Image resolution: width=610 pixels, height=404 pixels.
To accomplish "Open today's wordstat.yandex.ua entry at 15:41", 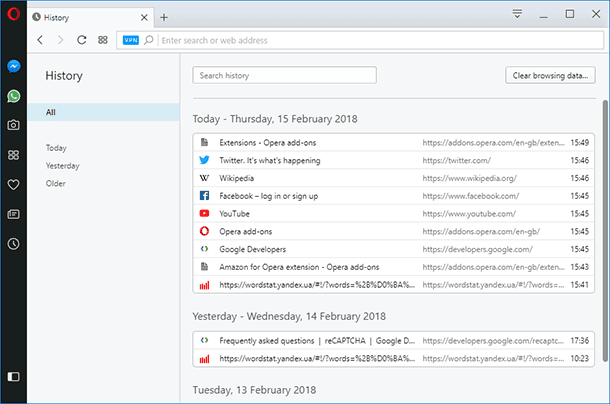I will coord(393,285).
